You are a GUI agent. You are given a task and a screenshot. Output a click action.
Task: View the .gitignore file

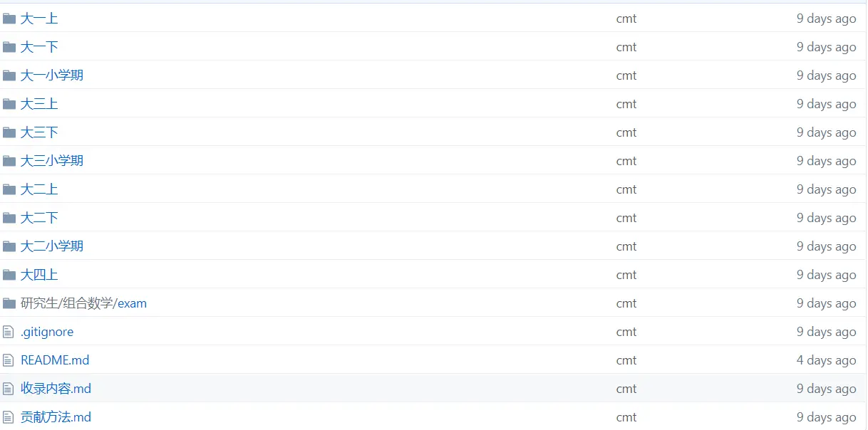(47, 332)
